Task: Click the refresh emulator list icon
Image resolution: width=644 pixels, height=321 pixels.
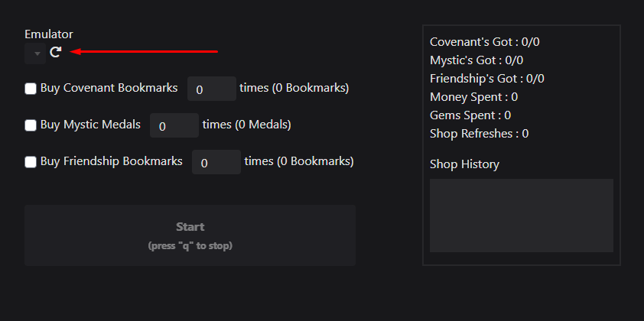Action: click(56, 52)
